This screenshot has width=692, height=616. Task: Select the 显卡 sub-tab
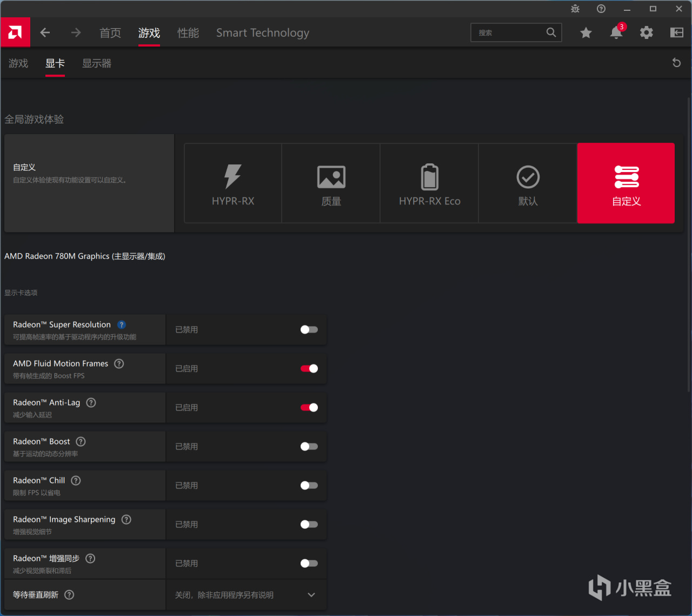pos(55,63)
